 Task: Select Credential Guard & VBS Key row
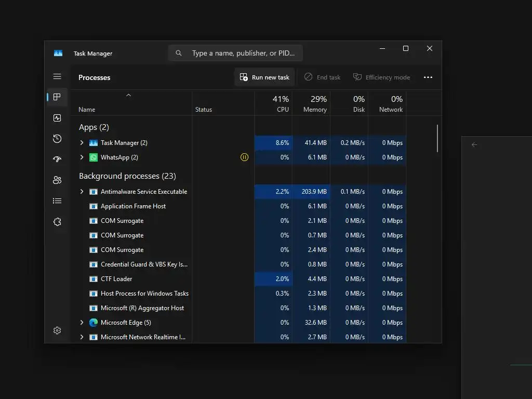238,264
